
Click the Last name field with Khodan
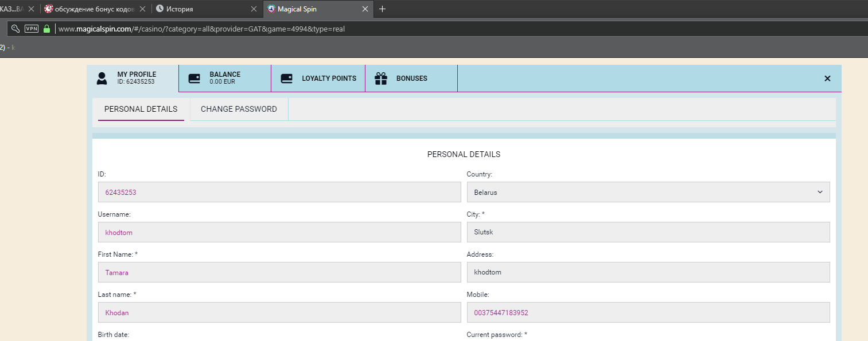pos(279,312)
